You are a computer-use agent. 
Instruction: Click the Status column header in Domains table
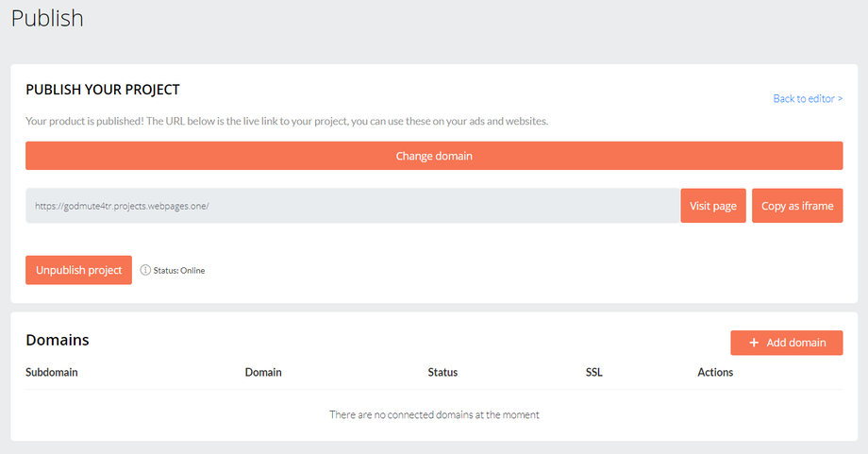click(x=442, y=372)
